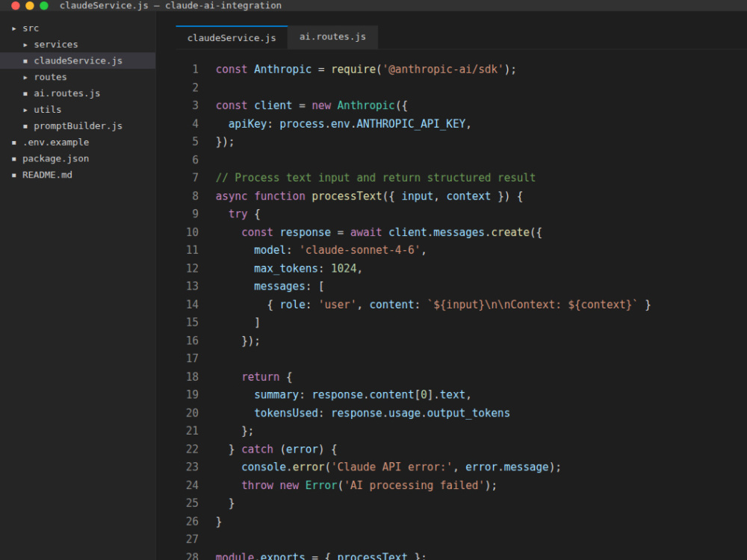Click 'Claude API error:' string on line 23

(391, 467)
